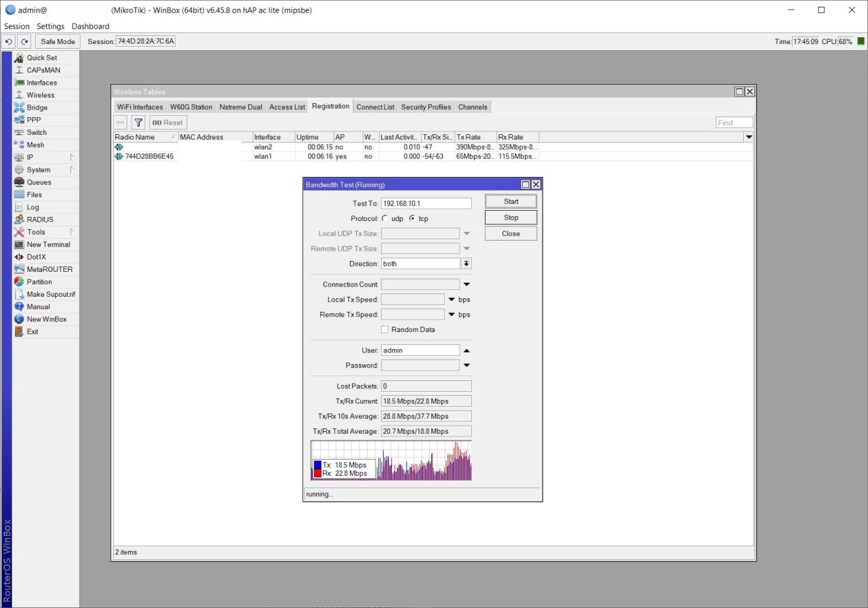Expand the Remote Tx Speed arrow

(x=452, y=315)
